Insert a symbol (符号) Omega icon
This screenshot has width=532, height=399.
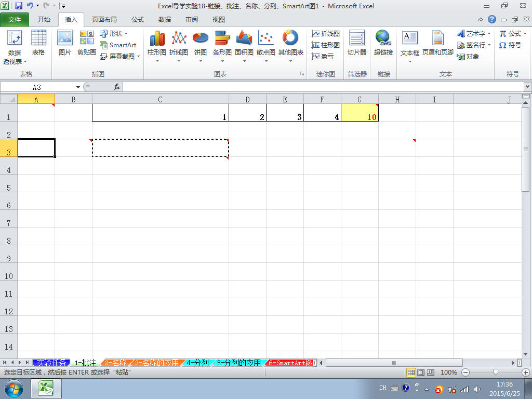pyautogui.click(x=510, y=45)
